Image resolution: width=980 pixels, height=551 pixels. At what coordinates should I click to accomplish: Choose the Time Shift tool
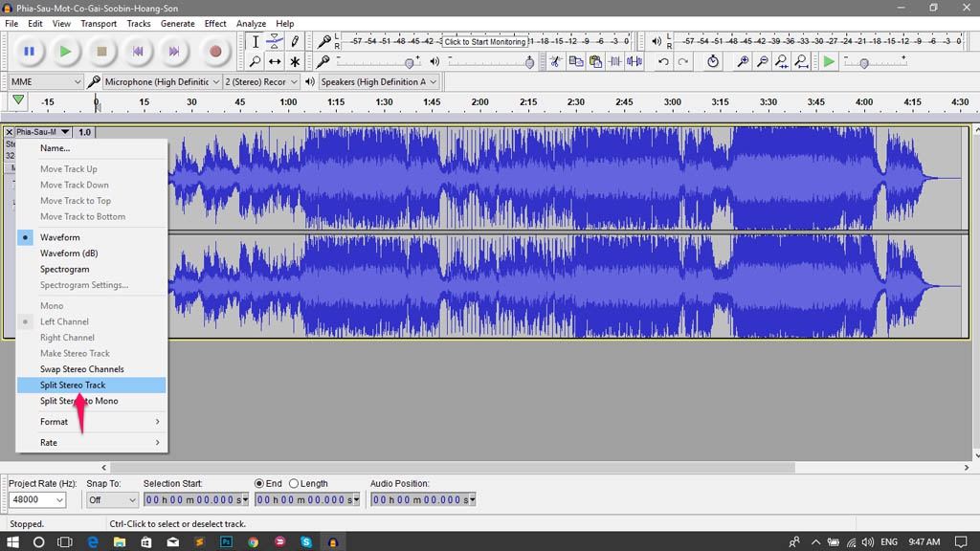275,61
